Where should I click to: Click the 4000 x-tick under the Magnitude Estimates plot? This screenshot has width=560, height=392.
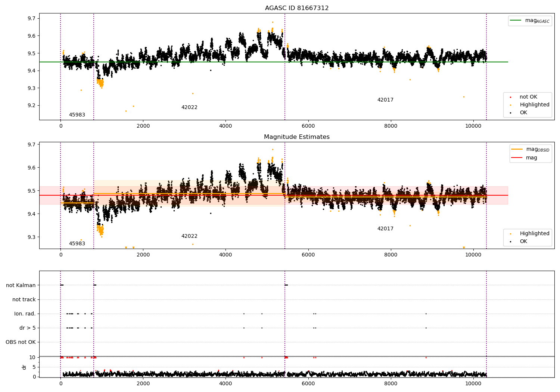(225, 255)
